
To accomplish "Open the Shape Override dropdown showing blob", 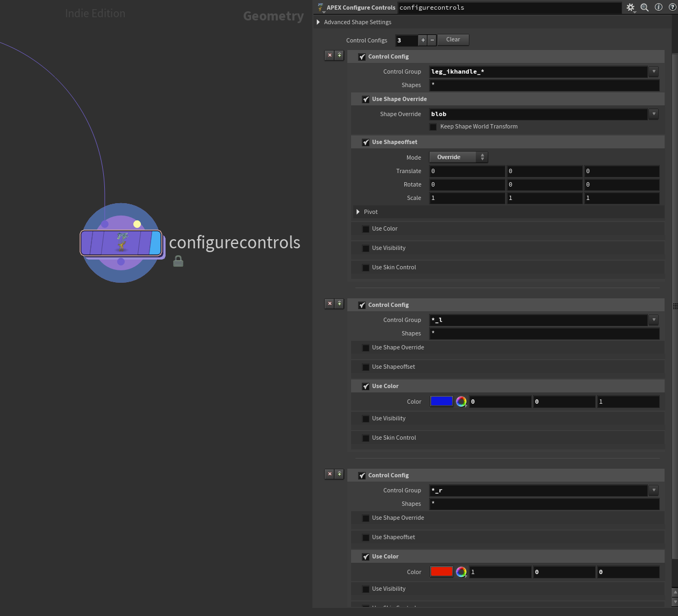I will [653, 114].
